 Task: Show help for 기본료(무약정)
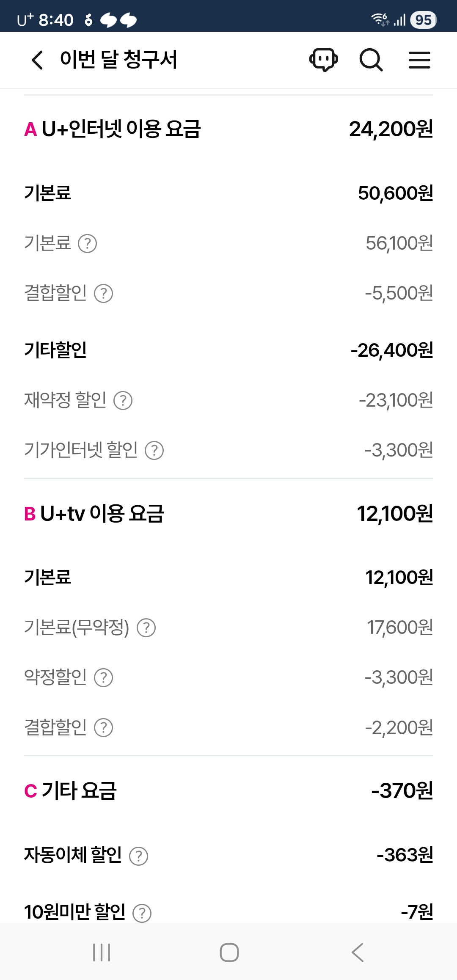146,628
